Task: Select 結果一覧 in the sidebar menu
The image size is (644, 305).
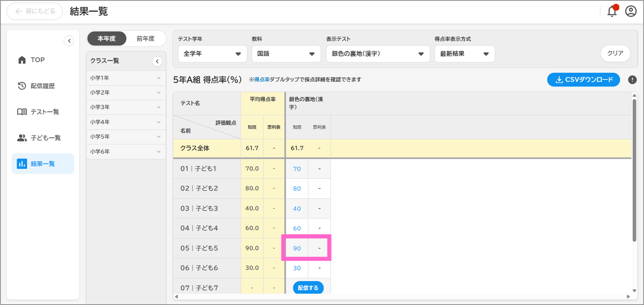Action: 43,164
